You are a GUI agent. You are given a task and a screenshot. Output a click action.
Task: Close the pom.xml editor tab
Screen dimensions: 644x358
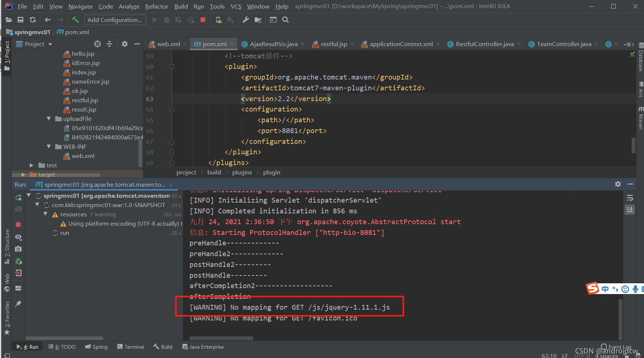(232, 44)
